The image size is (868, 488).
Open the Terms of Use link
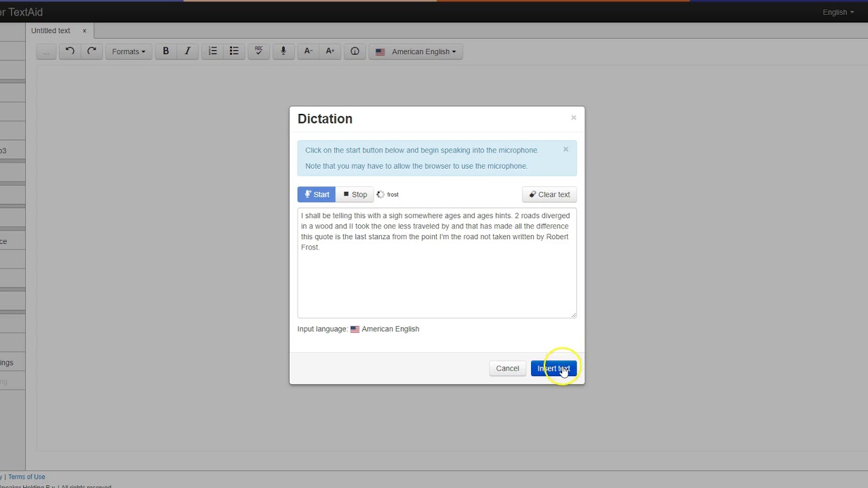[26, 477]
